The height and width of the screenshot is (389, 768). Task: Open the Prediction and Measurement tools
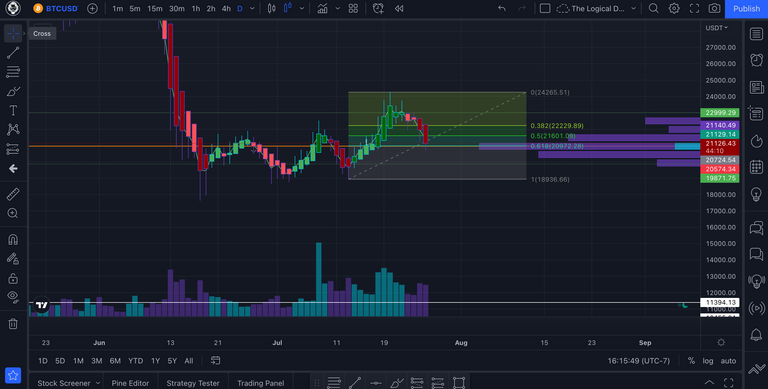(x=13, y=149)
